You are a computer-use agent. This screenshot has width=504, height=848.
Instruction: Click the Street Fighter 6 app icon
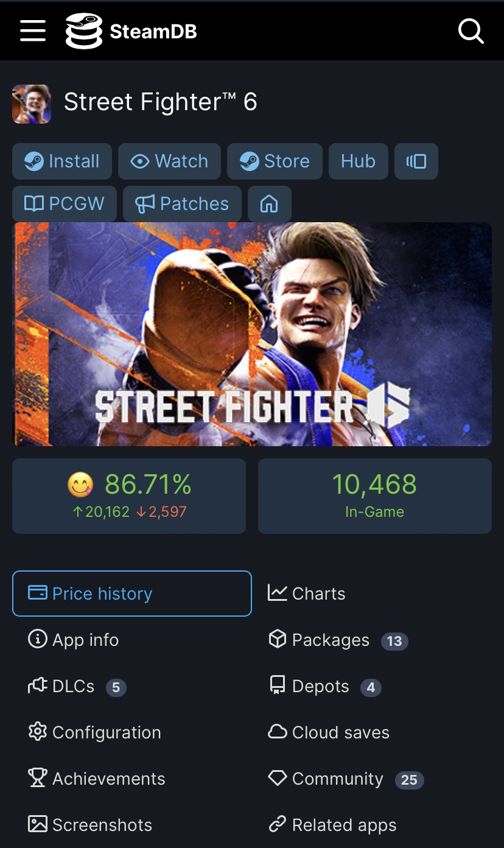click(32, 104)
